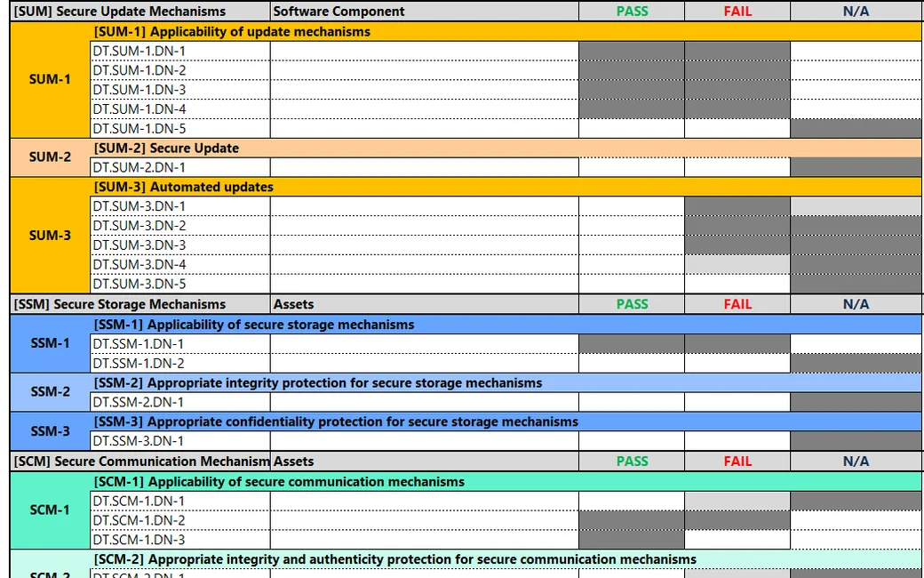Select the PASS cell for DT.SSM-3.DN-1

(x=632, y=441)
